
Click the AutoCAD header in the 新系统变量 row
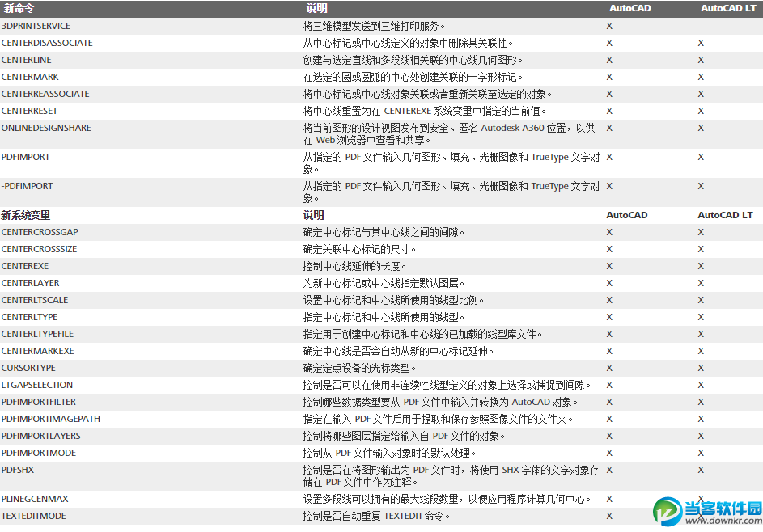pos(627,215)
